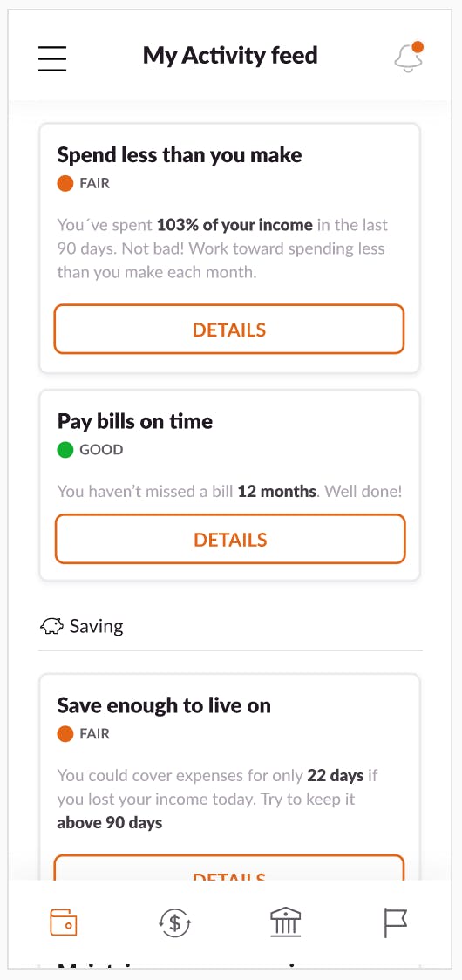Open the hamburger menu

(52, 58)
